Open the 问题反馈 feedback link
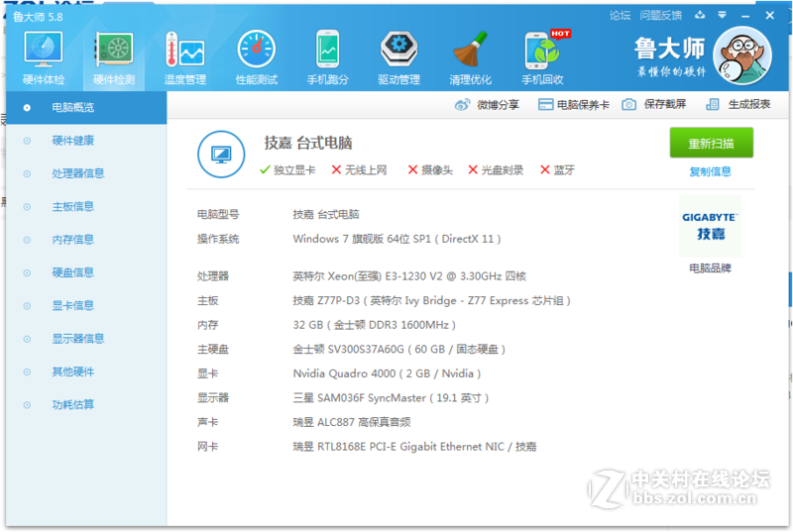 pyautogui.click(x=660, y=16)
